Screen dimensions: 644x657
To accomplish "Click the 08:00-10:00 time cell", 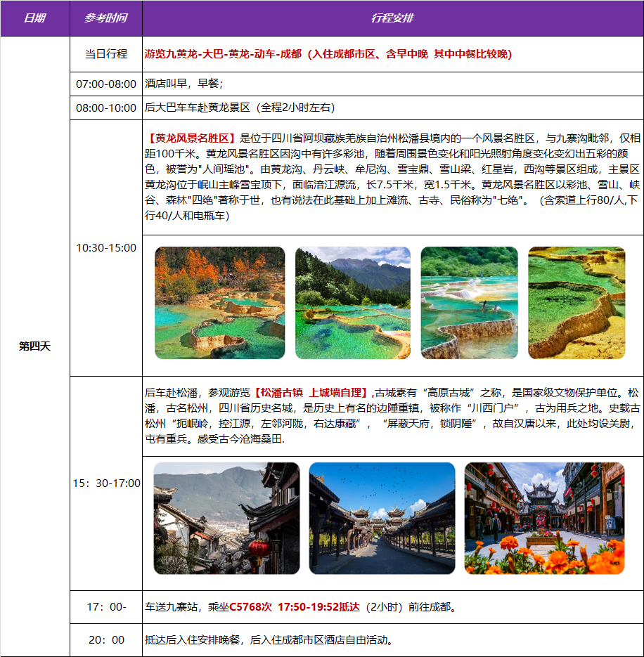I will tap(106, 108).
